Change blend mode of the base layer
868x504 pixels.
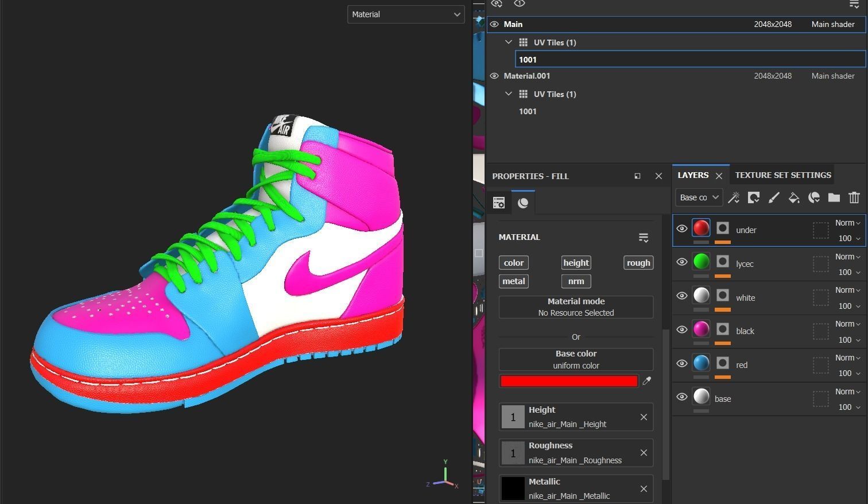coord(848,391)
